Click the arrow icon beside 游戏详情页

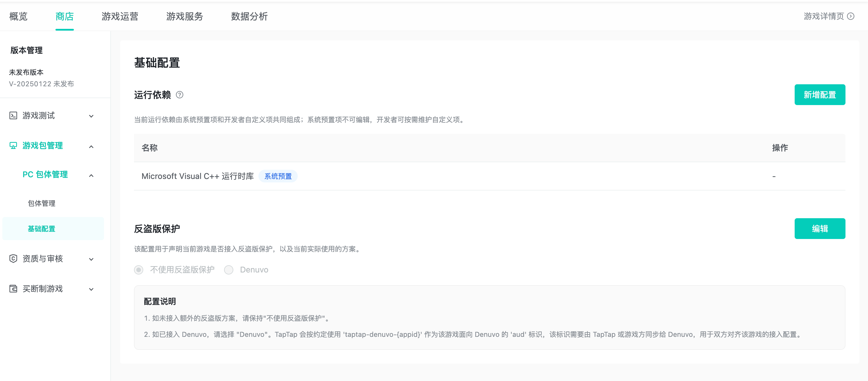click(x=852, y=16)
